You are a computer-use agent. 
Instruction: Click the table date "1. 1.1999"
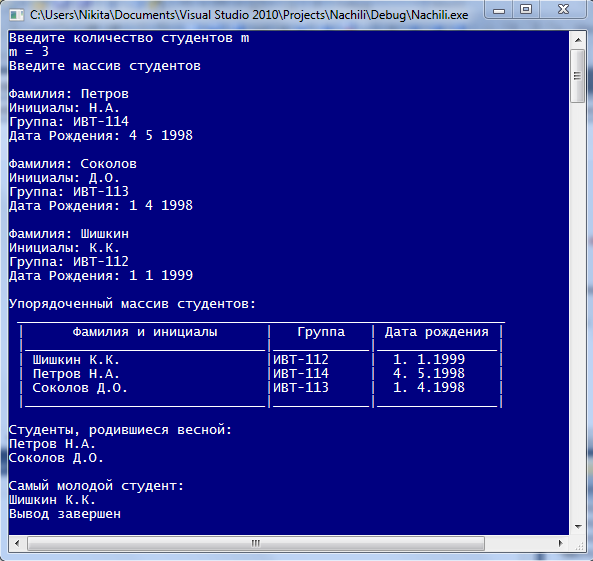(429, 359)
